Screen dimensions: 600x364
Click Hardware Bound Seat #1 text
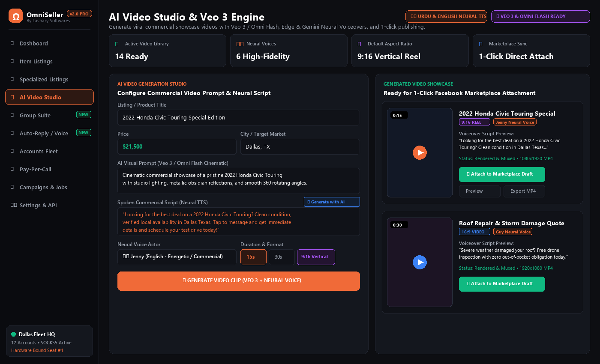pos(37,350)
